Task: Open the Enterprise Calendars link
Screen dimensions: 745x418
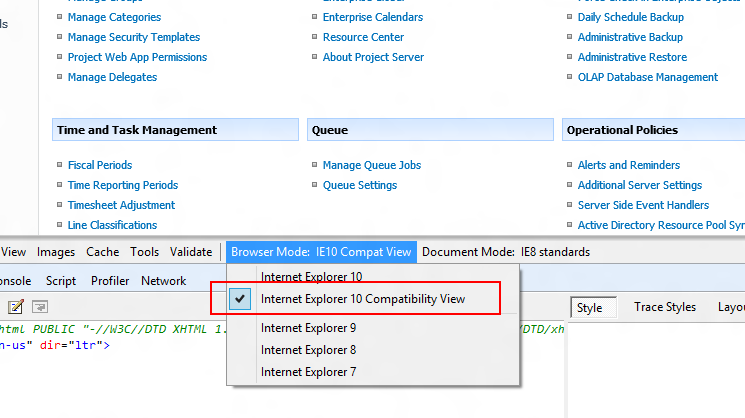Action: coord(373,17)
